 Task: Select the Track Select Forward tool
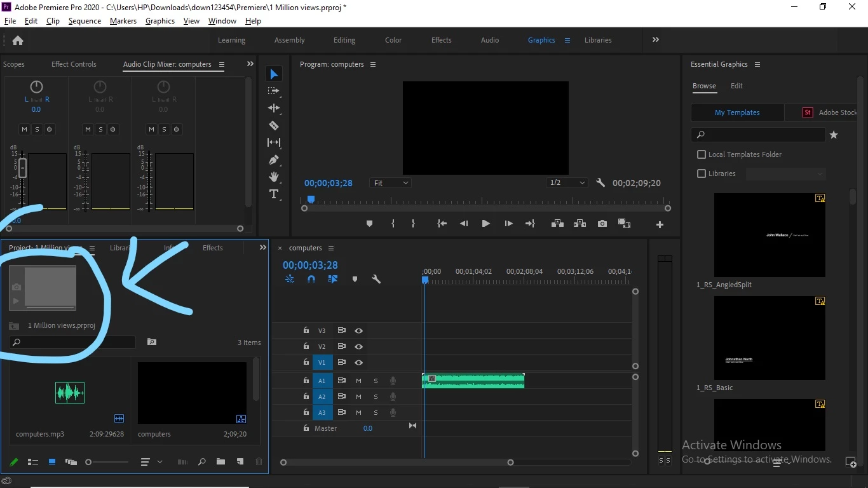click(274, 91)
